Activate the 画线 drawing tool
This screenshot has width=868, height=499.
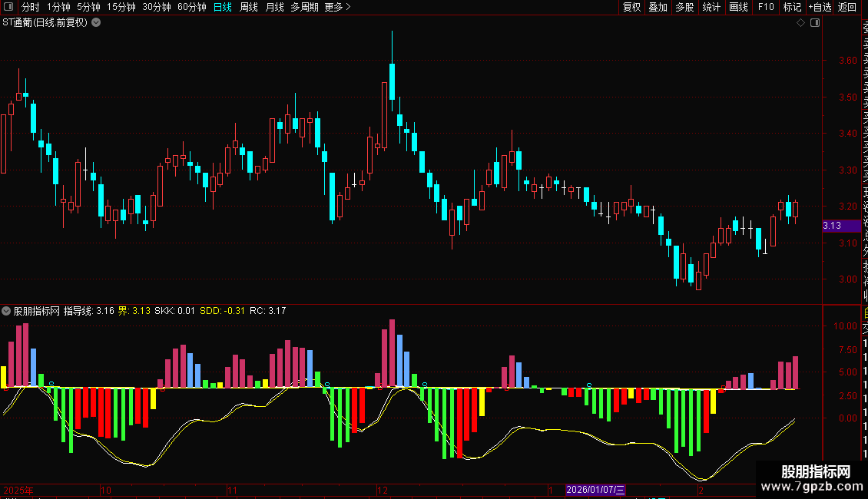pyautogui.click(x=738, y=7)
